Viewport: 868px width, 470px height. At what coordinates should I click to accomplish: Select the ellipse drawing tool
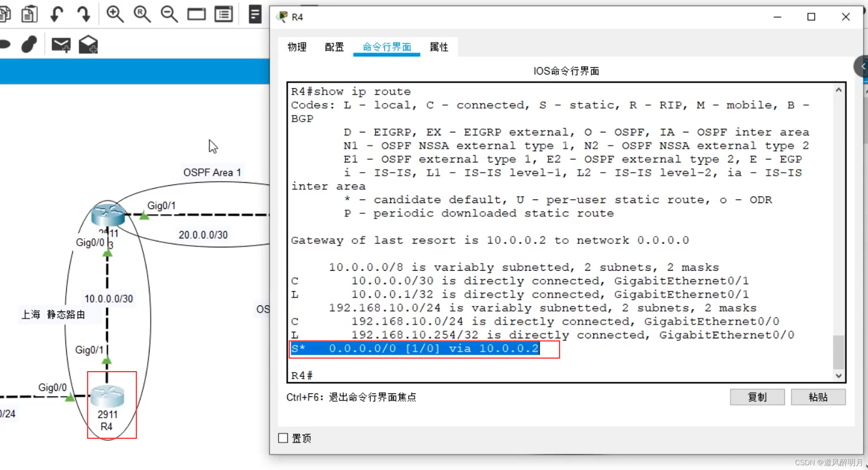5,44
